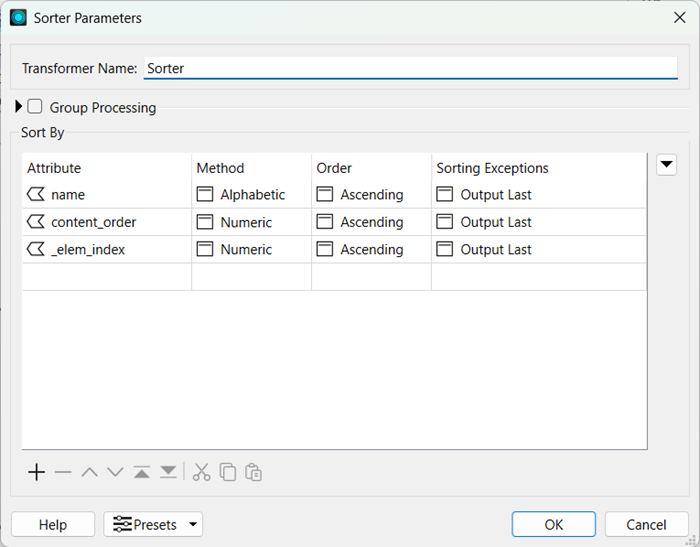The height and width of the screenshot is (547, 700).
Task: Click the move row to bottom icon
Action: coord(168,472)
